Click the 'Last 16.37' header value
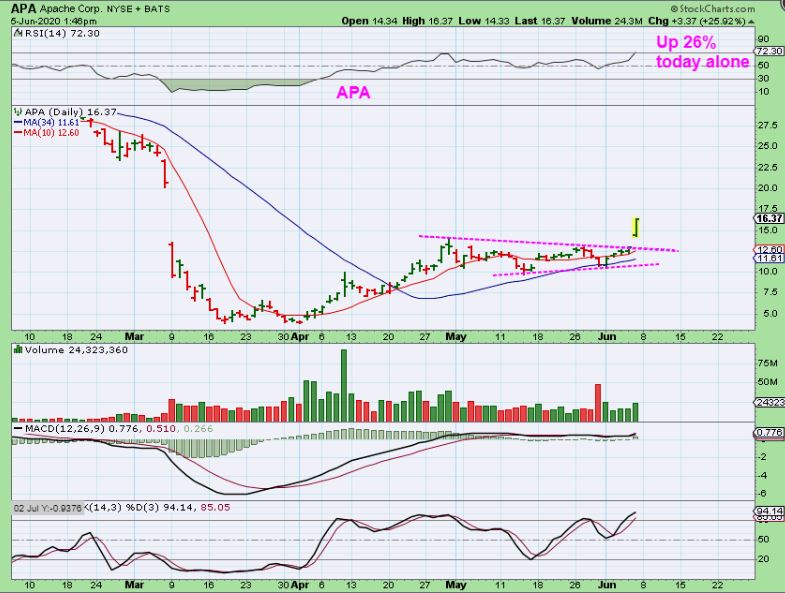Image resolution: width=785 pixels, height=593 pixels. [x=540, y=21]
